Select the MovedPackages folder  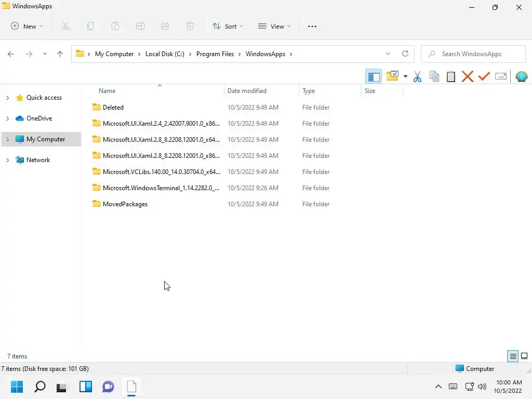125,204
